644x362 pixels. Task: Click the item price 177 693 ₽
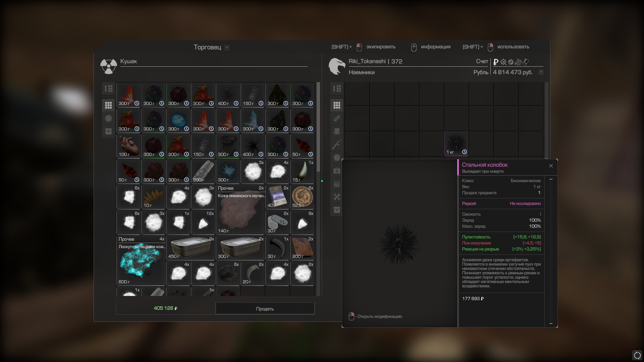click(473, 299)
